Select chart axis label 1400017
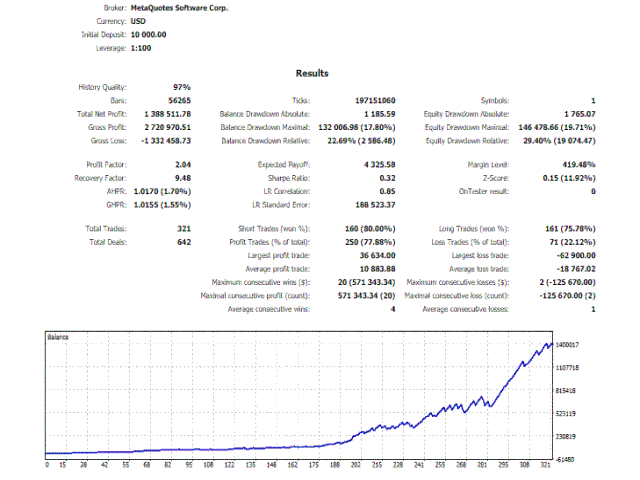This screenshot has height=480, width=640. click(567, 345)
